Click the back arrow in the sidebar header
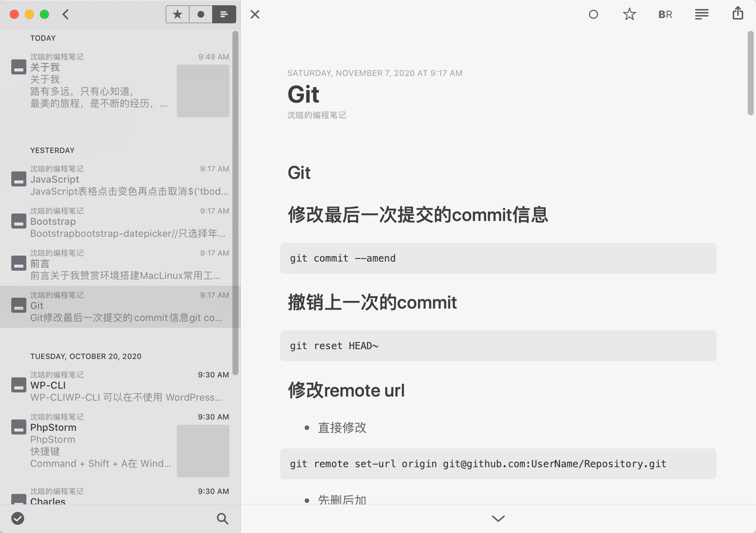Image resolution: width=756 pixels, height=533 pixels. [66, 14]
